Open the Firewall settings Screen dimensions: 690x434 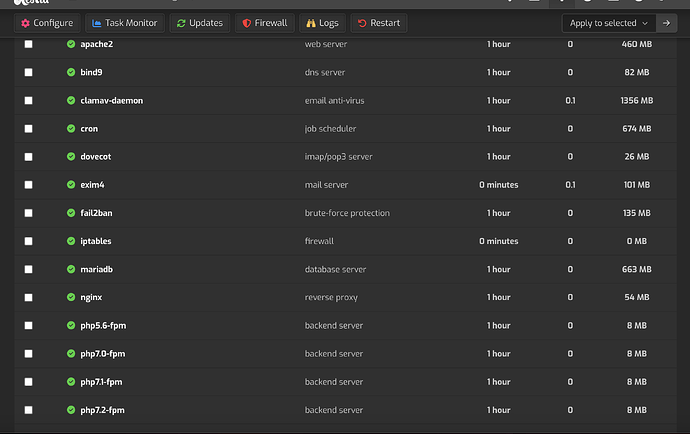pos(265,23)
